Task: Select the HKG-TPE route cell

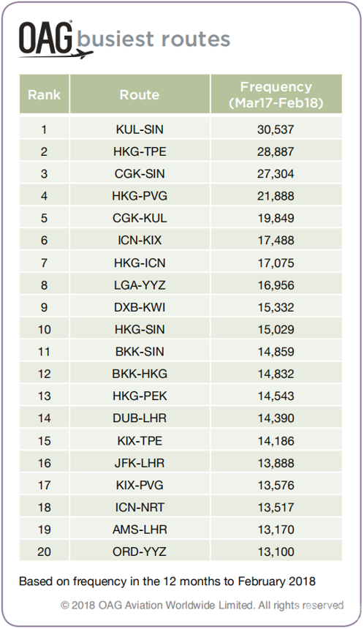Action: tap(140, 151)
